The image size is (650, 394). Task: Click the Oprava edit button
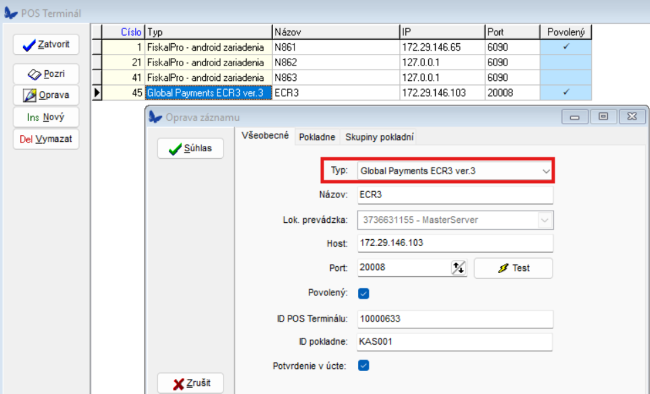[x=46, y=95]
